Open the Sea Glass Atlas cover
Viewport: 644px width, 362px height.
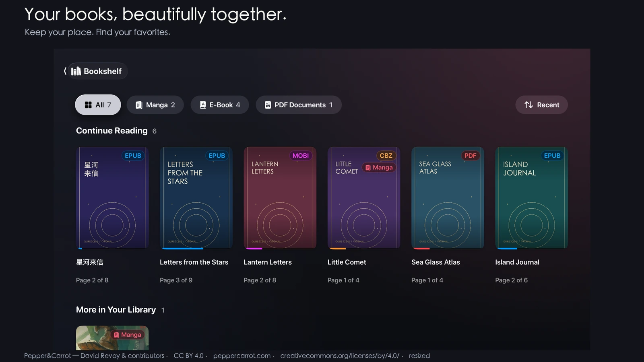[x=448, y=197]
